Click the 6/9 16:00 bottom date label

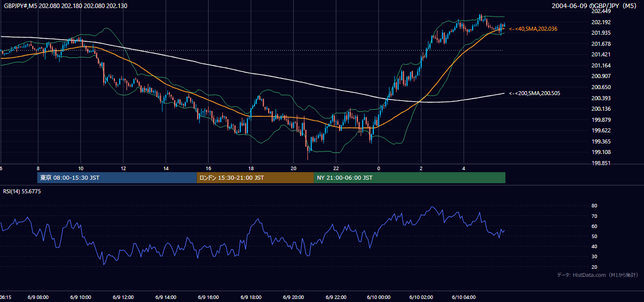point(209,297)
